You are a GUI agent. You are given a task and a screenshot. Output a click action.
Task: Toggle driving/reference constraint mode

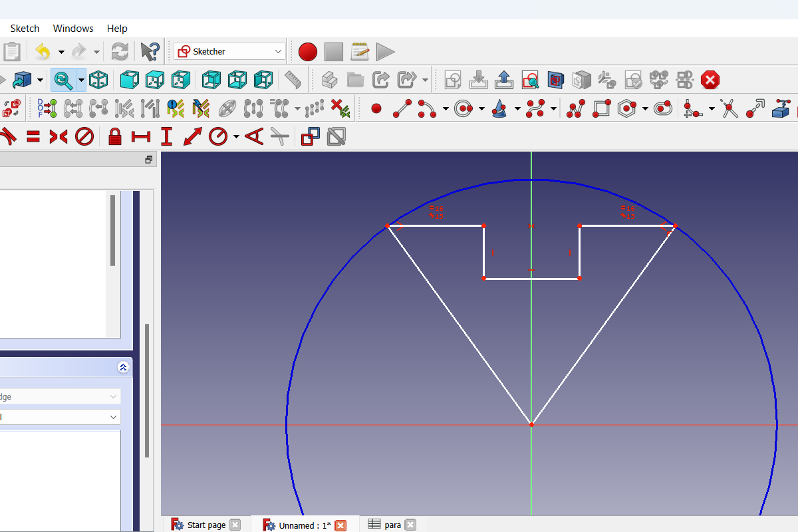310,136
